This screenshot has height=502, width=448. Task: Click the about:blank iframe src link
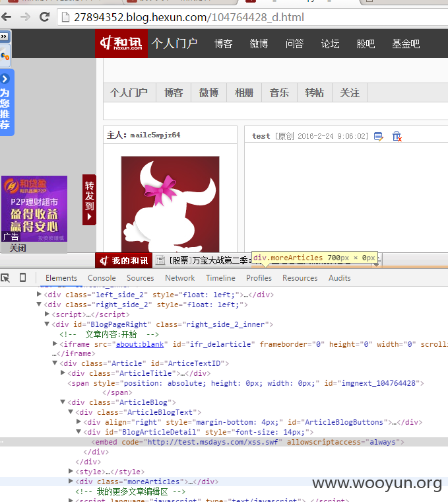(x=140, y=344)
